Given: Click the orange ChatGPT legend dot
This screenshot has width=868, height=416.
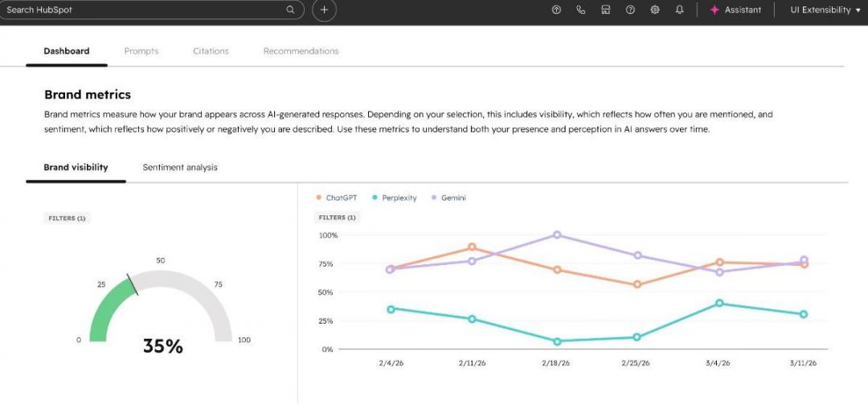Looking at the screenshot, I should pos(319,198).
